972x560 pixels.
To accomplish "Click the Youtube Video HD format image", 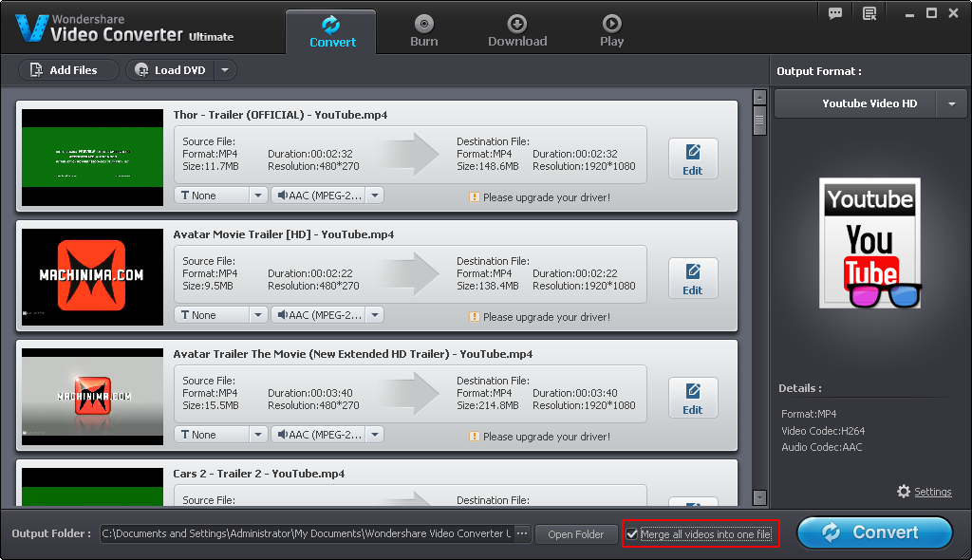I will tap(869, 243).
